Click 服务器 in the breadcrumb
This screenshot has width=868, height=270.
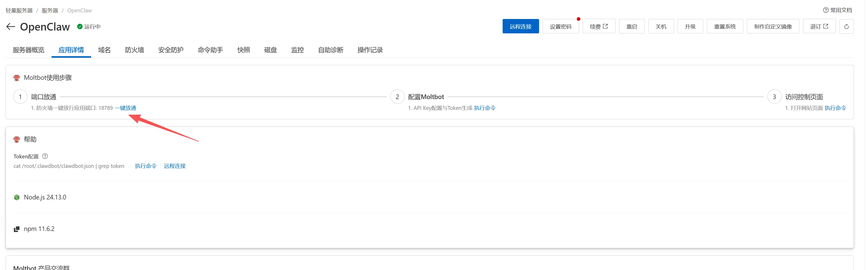pyautogui.click(x=50, y=11)
